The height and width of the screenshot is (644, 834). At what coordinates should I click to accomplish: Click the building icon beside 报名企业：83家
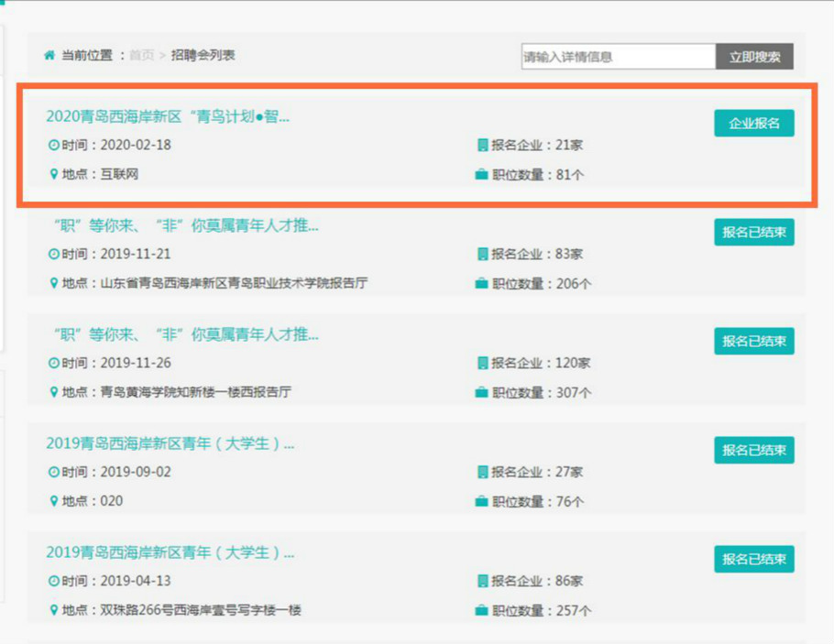(x=482, y=255)
